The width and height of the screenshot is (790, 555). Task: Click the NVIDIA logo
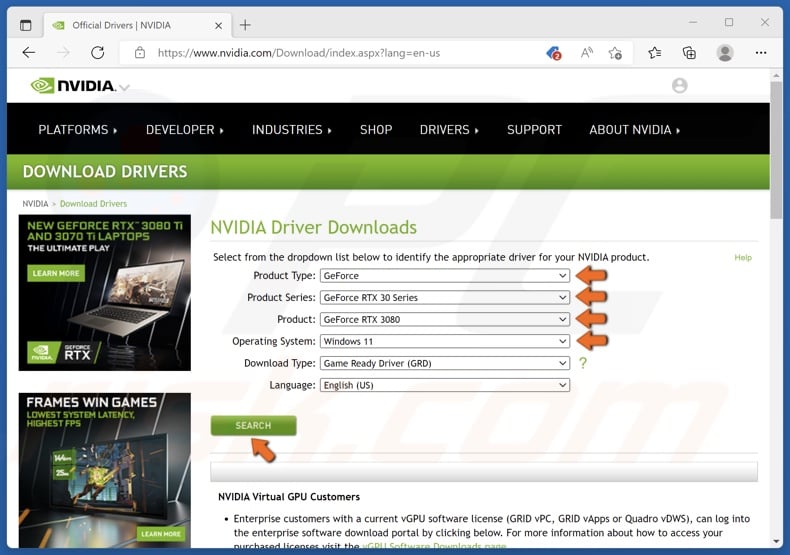pyautogui.click(x=73, y=85)
